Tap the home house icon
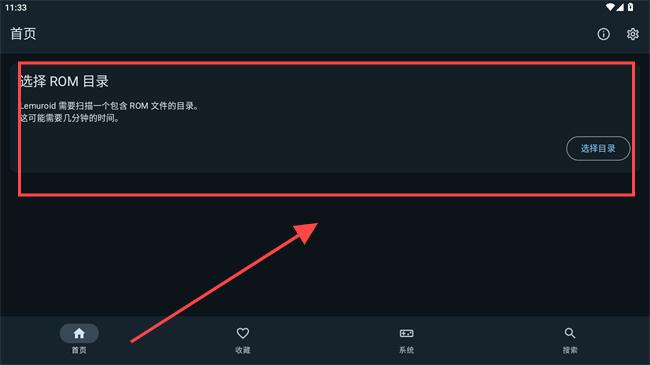This screenshot has width=650, height=365. 79,333
